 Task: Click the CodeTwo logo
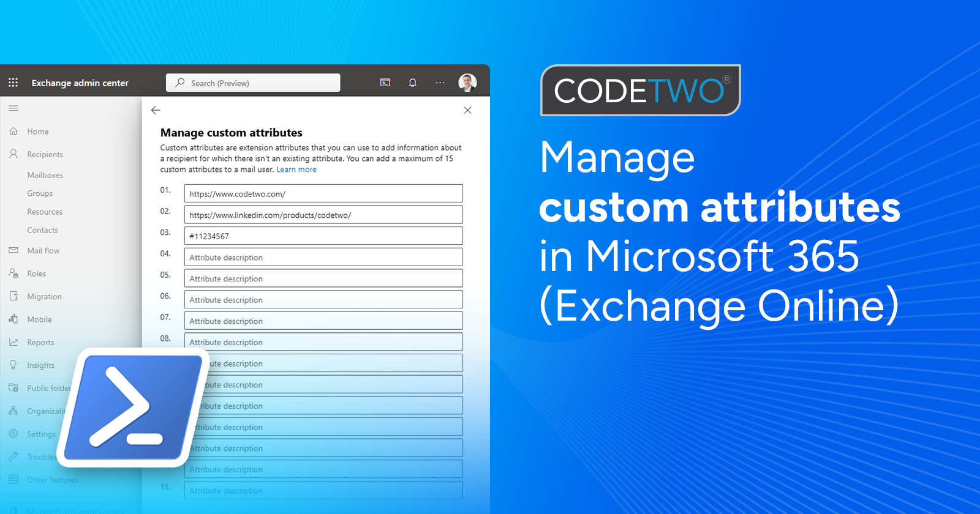point(640,91)
